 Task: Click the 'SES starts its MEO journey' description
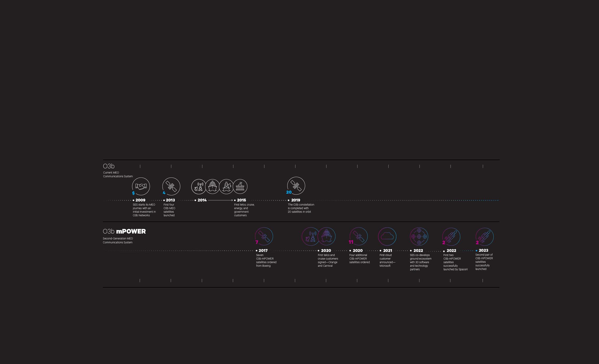pyautogui.click(x=144, y=210)
